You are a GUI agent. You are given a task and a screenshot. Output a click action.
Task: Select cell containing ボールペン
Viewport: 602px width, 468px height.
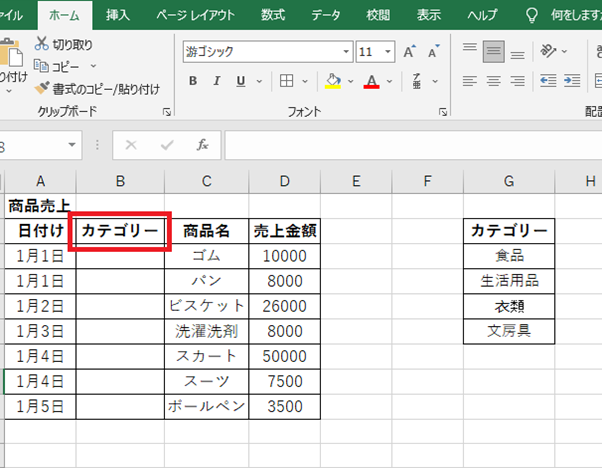pyautogui.click(x=207, y=406)
